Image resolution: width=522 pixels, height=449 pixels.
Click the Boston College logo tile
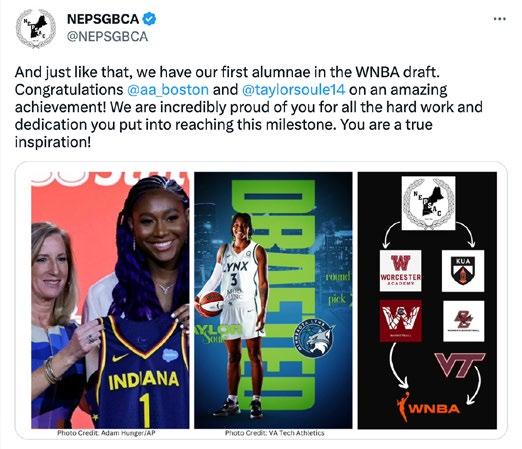[x=464, y=321]
